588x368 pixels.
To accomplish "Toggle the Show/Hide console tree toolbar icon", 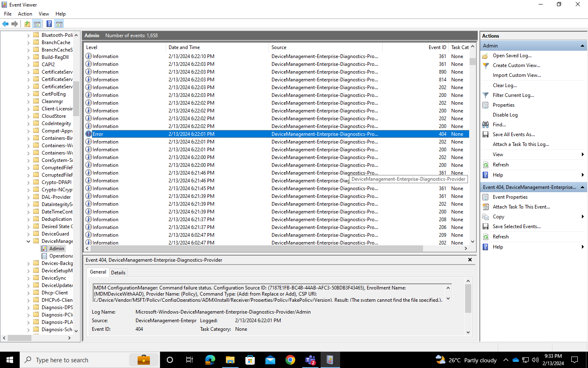I will coord(37,23).
